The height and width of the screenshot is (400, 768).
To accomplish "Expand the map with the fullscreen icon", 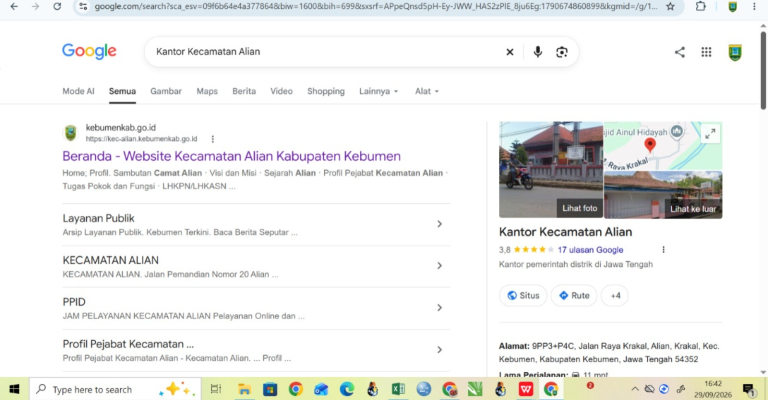I will (x=710, y=133).
